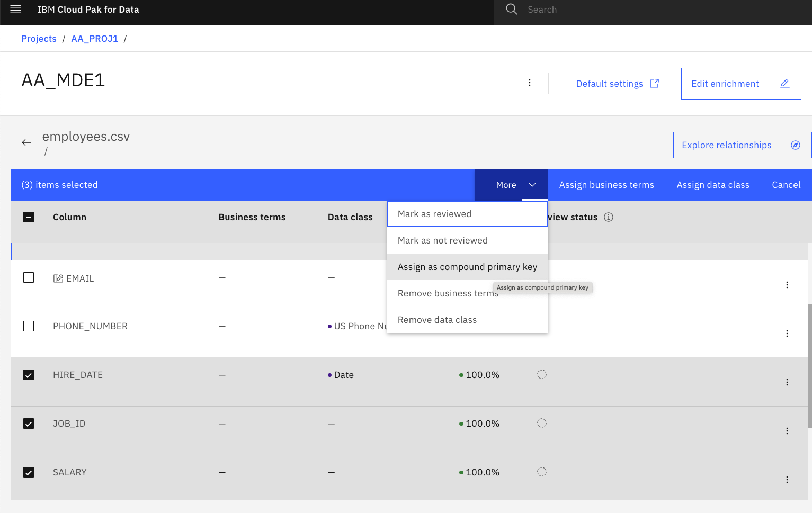Image resolution: width=812 pixels, height=513 pixels.
Task: Open AA_MDE1 overflow options menu
Action: (x=529, y=83)
